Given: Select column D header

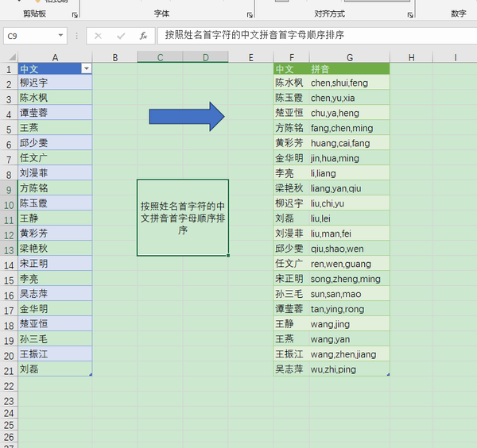Looking at the screenshot, I should pyautogui.click(x=206, y=57).
